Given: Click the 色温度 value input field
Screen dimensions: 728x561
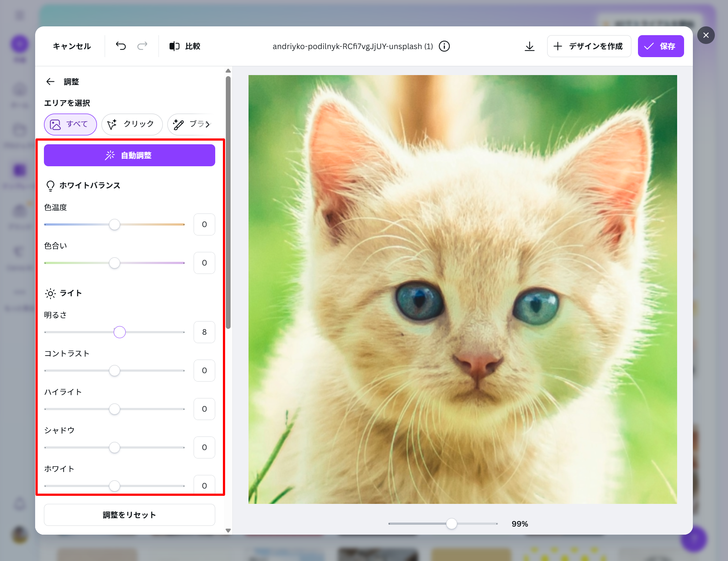Looking at the screenshot, I should click(x=204, y=224).
